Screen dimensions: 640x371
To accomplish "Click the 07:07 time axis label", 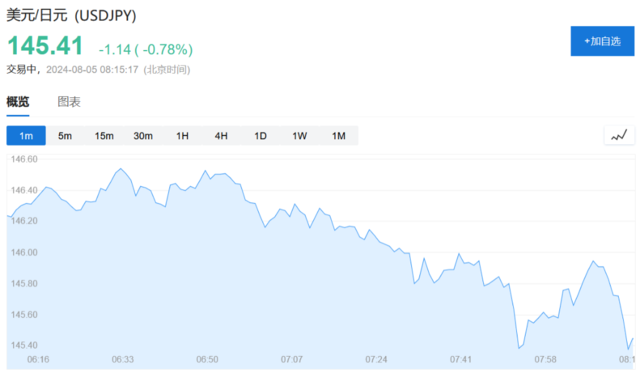I will coord(291,360).
